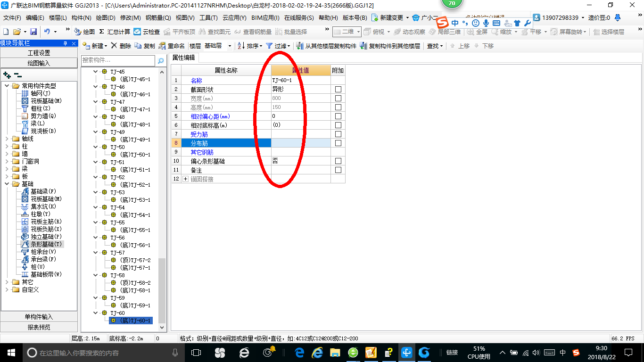Toggle 附加 checkbox for 宽度(mm) row
The height and width of the screenshot is (362, 644).
(338, 99)
